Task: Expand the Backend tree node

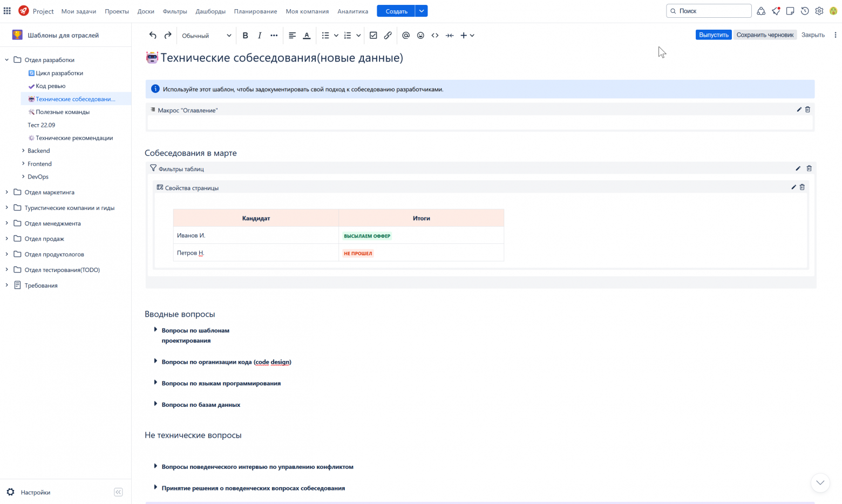Action: 23,151
